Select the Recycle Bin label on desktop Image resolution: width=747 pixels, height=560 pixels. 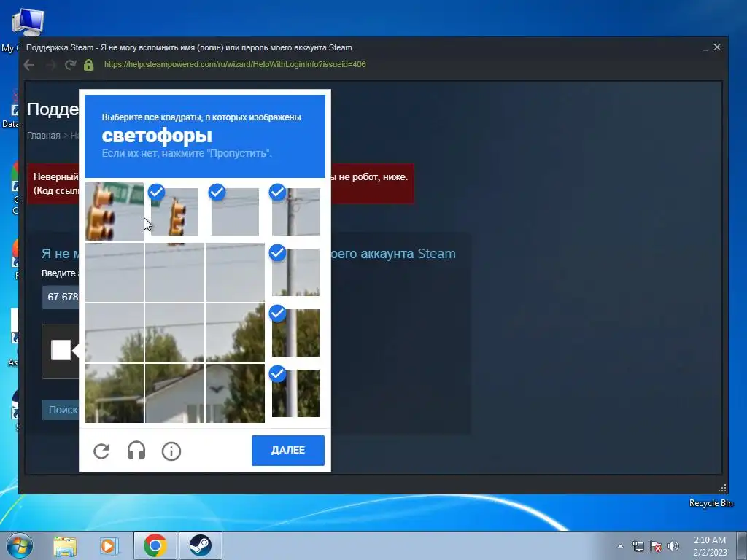[711, 503]
